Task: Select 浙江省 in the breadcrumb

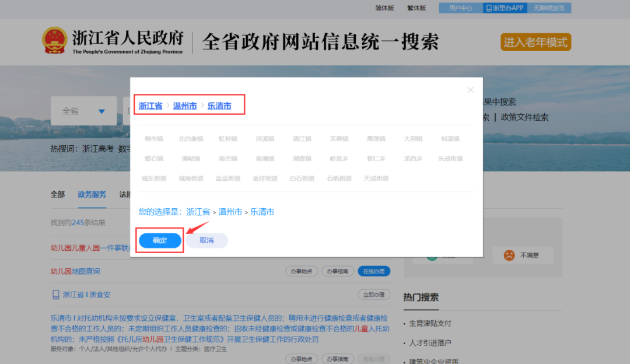Action: pyautogui.click(x=150, y=106)
